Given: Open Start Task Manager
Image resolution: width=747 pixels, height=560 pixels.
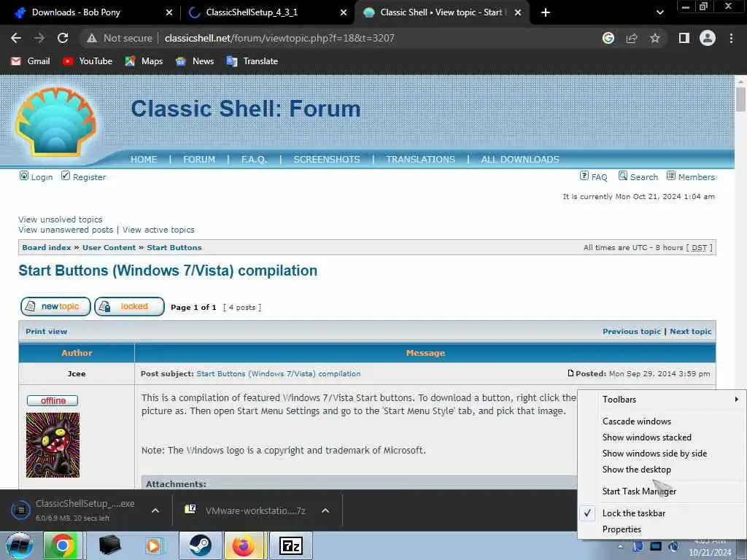Looking at the screenshot, I should point(639,491).
